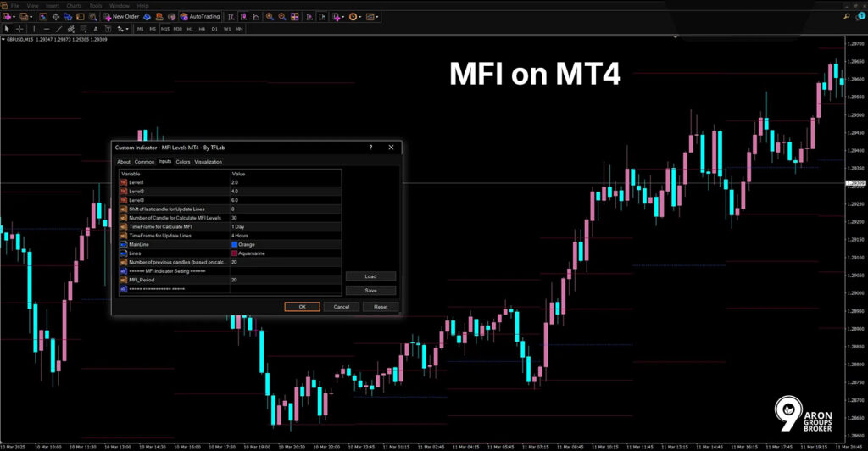Select the Fibonacci Retracement tool
Screen dimensions: 868x451
(x=83, y=29)
